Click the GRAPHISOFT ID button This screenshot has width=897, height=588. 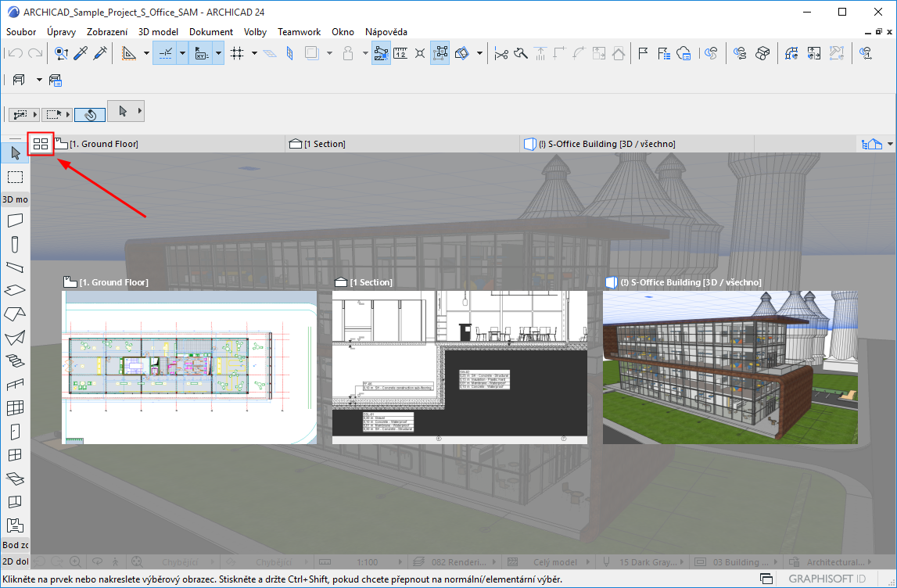[x=827, y=579]
